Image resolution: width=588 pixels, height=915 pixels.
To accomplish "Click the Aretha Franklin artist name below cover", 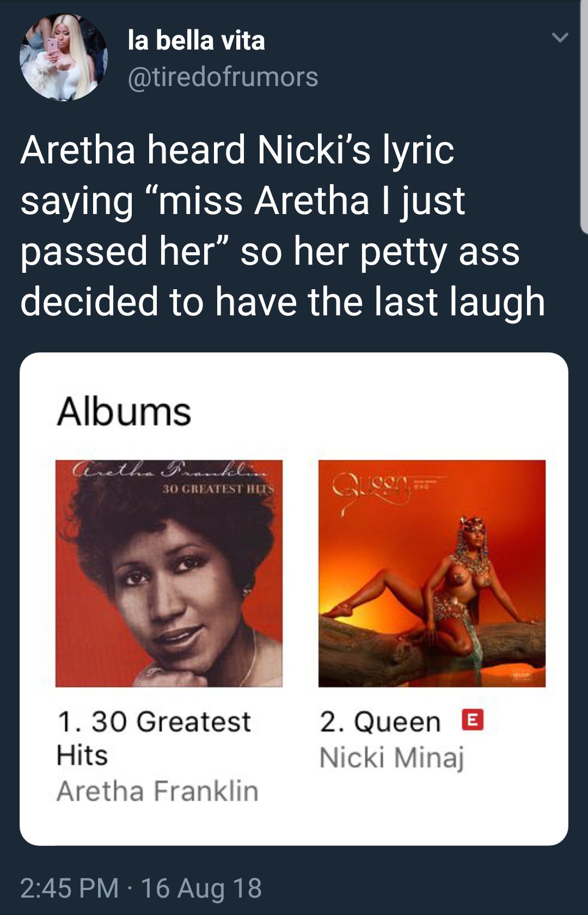I will (x=157, y=791).
